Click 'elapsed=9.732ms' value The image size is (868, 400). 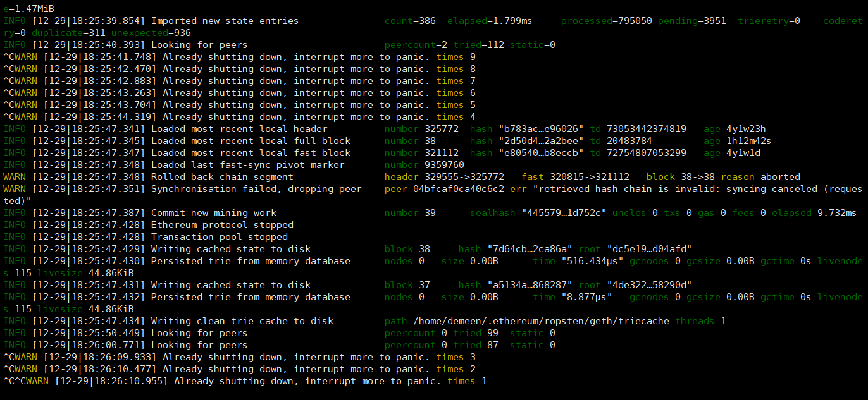point(814,213)
